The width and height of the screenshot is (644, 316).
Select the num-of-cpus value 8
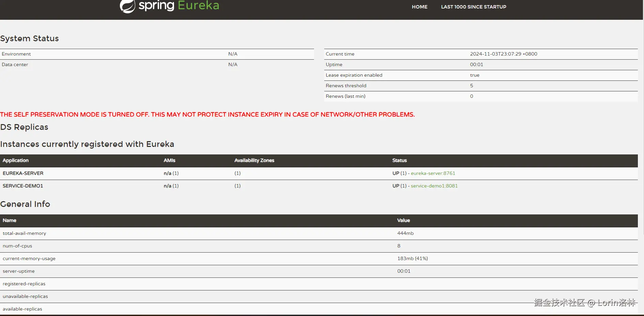399,246
